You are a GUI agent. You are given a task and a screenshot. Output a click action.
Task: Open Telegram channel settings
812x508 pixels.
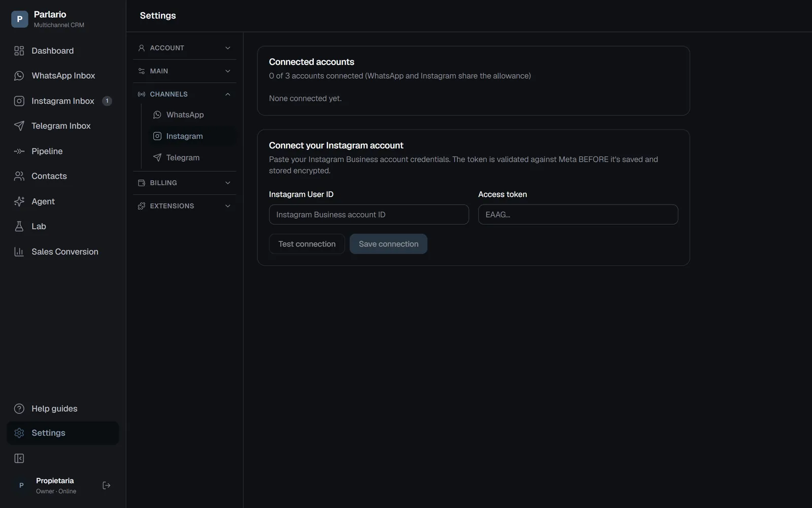193,157
